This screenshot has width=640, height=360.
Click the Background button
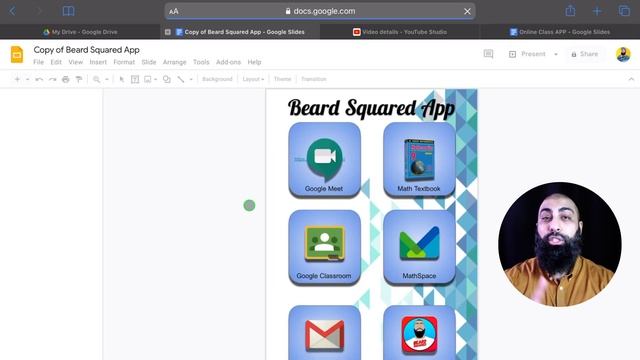[x=217, y=79]
